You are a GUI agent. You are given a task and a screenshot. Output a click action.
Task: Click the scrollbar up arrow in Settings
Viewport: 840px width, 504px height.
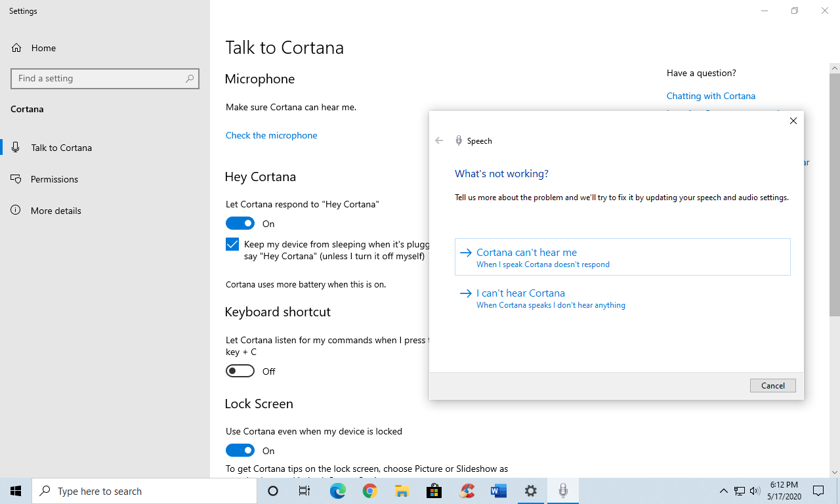pyautogui.click(x=835, y=68)
